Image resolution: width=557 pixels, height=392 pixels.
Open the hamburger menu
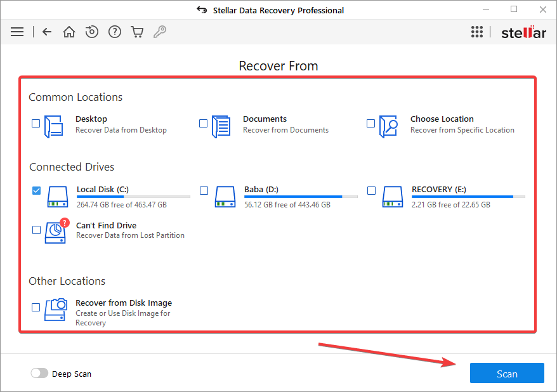(17, 32)
